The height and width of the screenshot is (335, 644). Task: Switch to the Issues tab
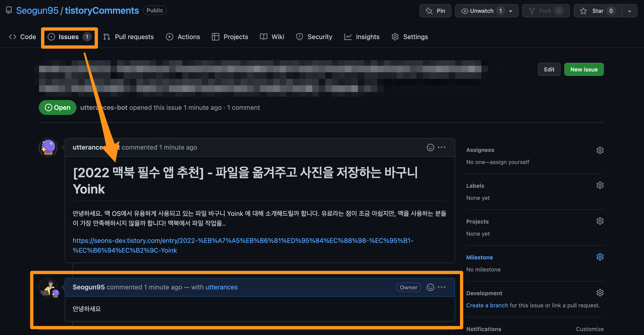point(69,37)
